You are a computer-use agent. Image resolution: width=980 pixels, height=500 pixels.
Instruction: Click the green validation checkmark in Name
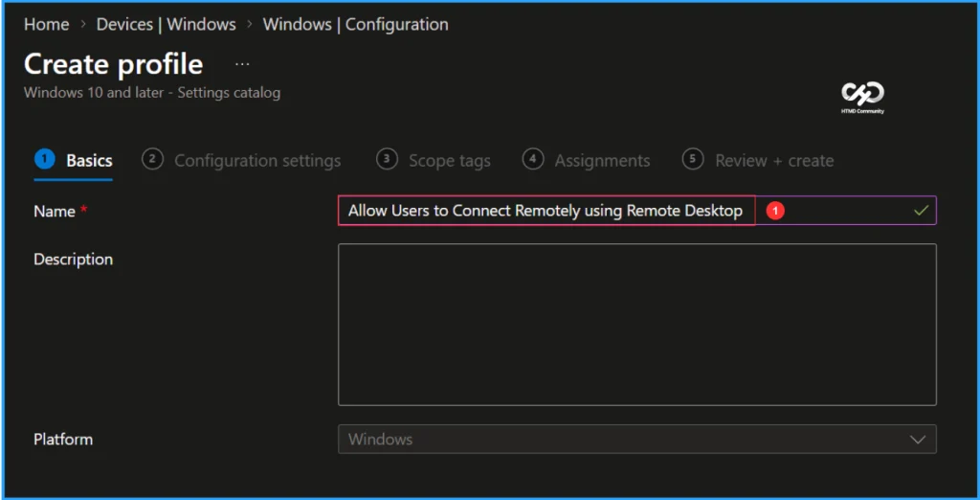pos(921,211)
